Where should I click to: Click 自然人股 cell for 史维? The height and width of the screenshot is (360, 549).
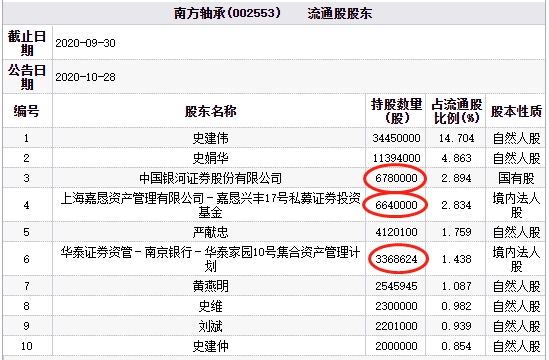pos(516,306)
